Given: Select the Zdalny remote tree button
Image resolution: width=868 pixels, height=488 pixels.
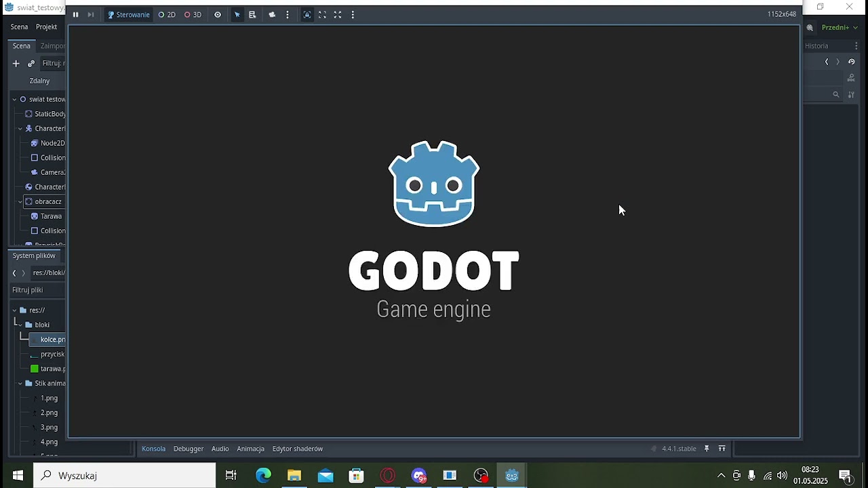Looking at the screenshot, I should [x=39, y=81].
